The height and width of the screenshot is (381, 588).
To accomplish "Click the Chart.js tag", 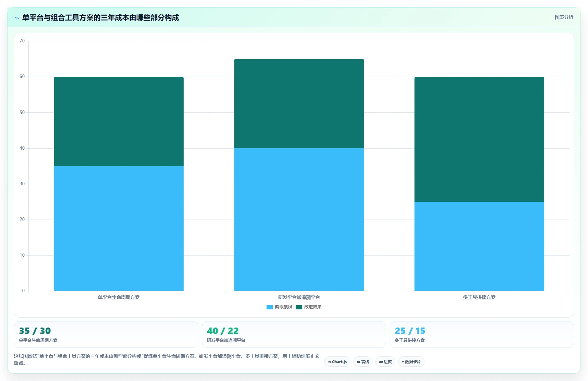I will 337,362.
